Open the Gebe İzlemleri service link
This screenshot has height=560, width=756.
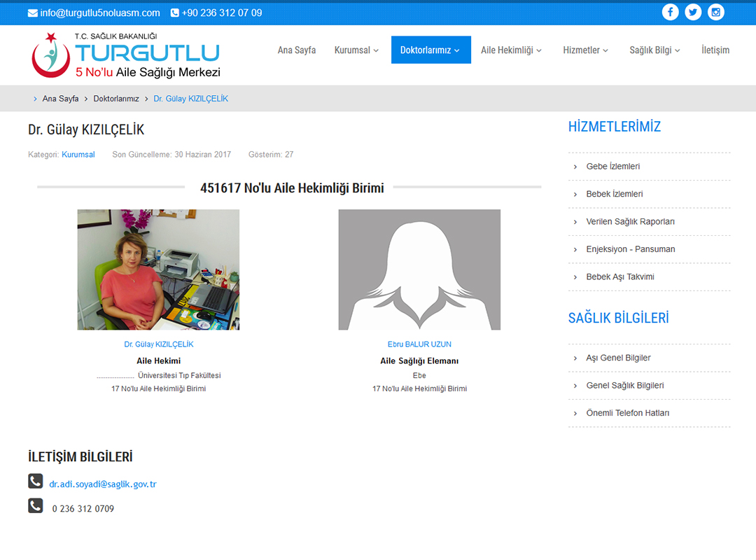tap(612, 167)
